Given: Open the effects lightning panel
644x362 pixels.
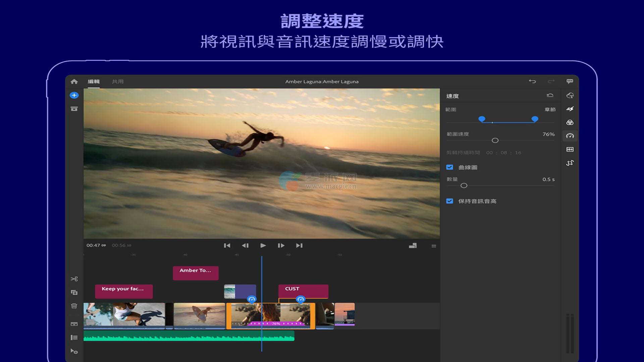Looking at the screenshot, I should [570, 109].
